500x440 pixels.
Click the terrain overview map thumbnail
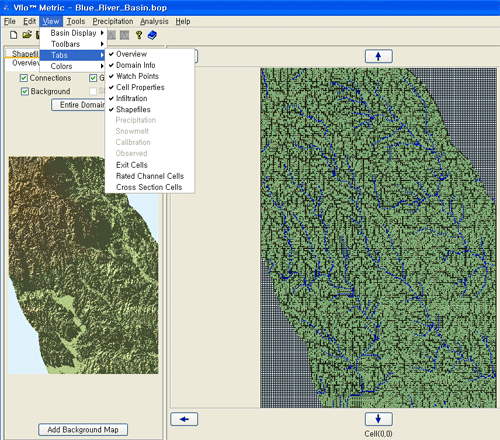coord(83,265)
